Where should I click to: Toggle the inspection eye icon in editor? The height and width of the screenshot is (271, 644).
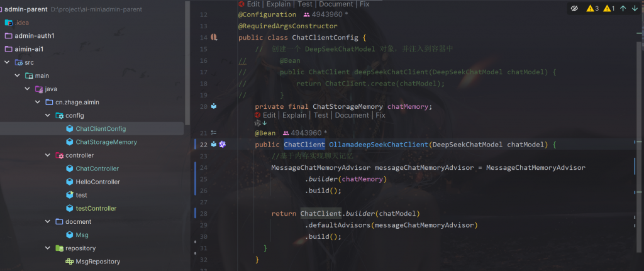coord(574,9)
